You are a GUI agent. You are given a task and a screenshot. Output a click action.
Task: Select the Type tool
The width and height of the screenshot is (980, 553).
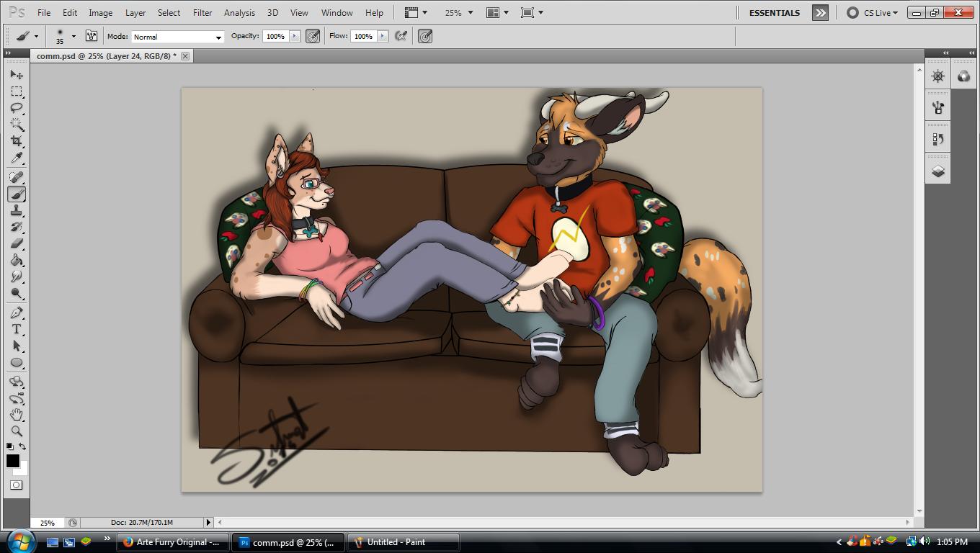pos(17,329)
